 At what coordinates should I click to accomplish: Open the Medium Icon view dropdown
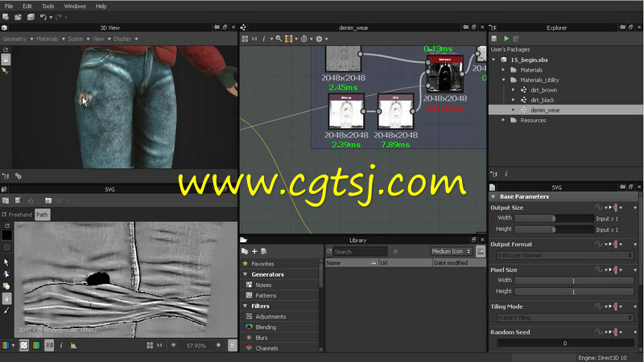click(x=451, y=251)
